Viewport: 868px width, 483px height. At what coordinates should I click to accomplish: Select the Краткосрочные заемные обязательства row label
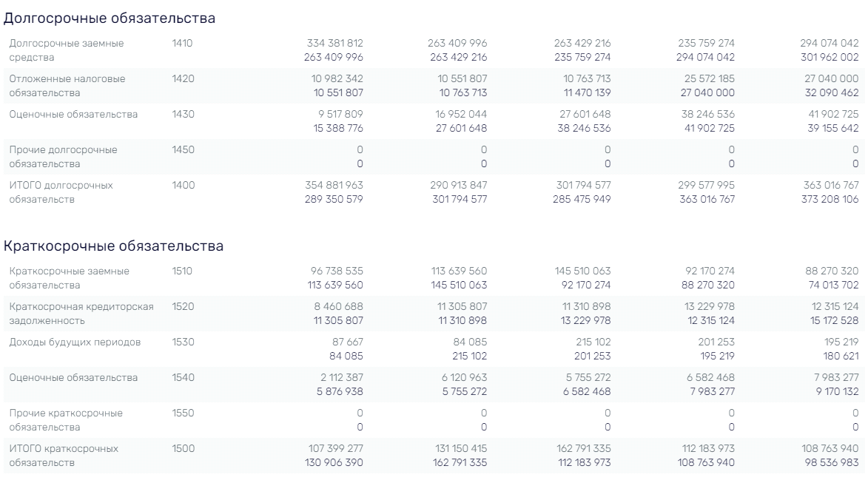pyautogui.click(x=70, y=278)
